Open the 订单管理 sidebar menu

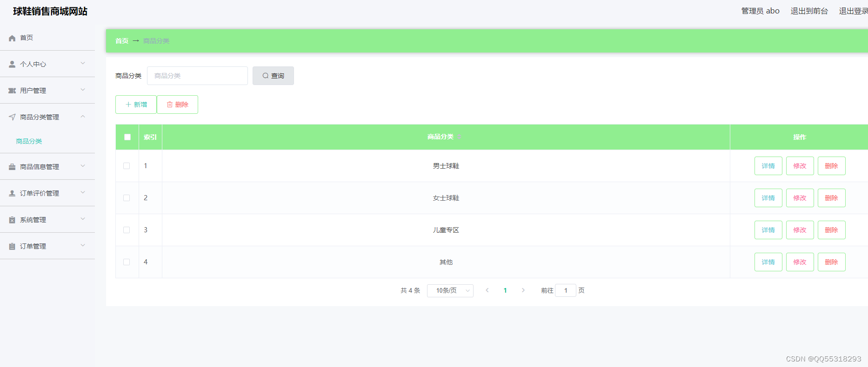(x=47, y=246)
